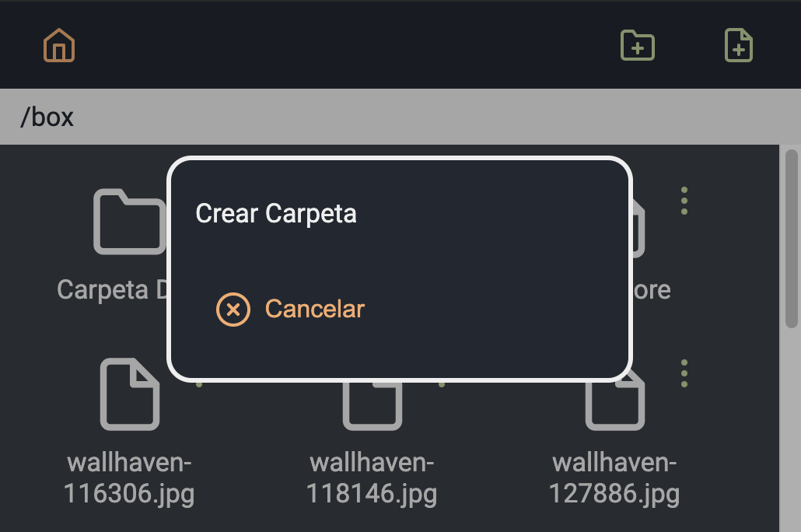Open the Carpeta folder icon

point(130,222)
